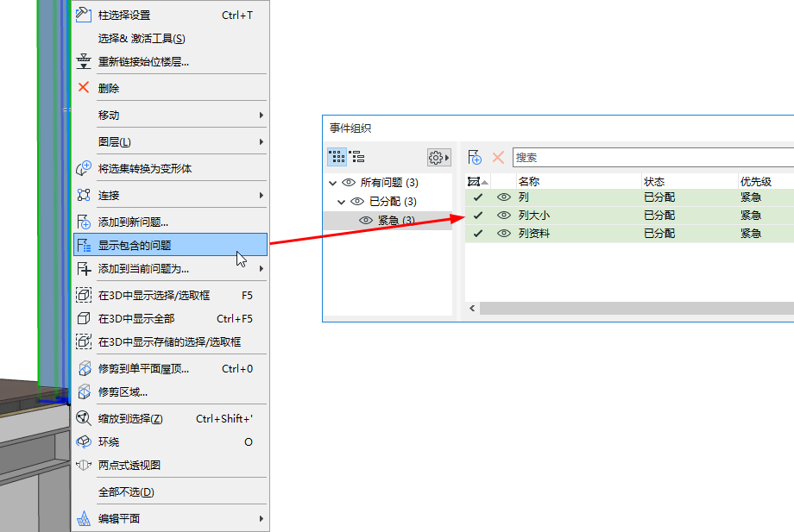The image size is (794, 532).
Task: Click 在3D中显示全部 cube icon
Action: pyautogui.click(x=84, y=318)
